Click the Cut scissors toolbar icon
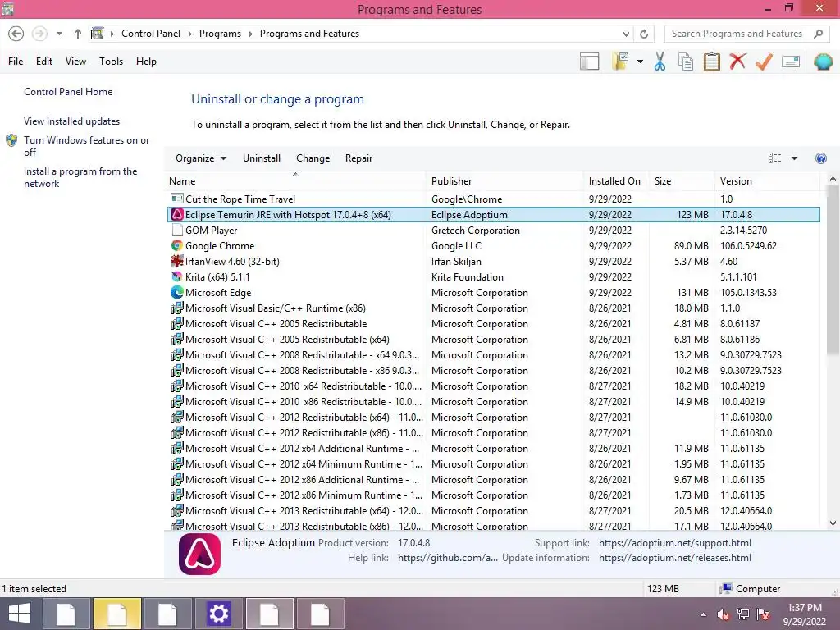Viewport: 840px width, 630px height. 660,62
